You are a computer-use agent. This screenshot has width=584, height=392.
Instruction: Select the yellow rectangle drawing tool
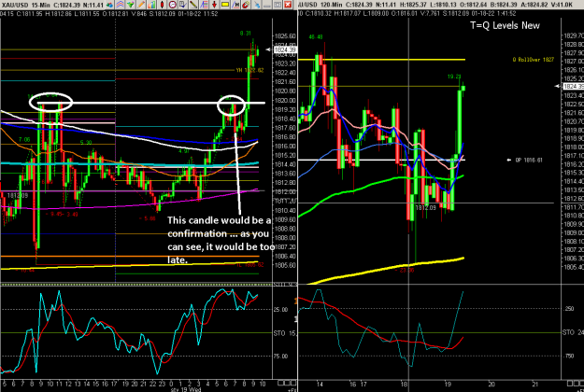224,5
